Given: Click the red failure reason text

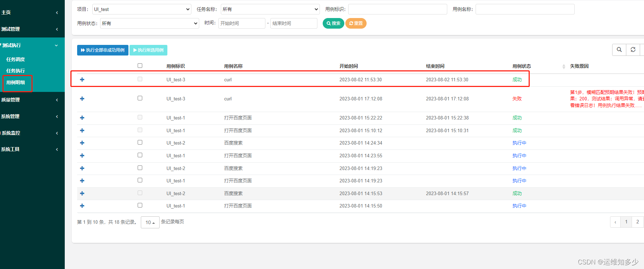Looking at the screenshot, I should 606,99.
